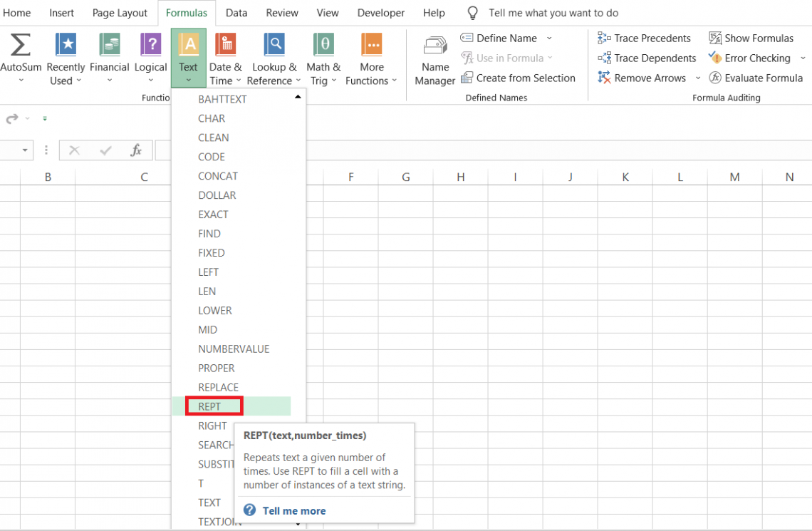812x531 pixels.
Task: Click the Tell me more link
Action: click(x=293, y=510)
